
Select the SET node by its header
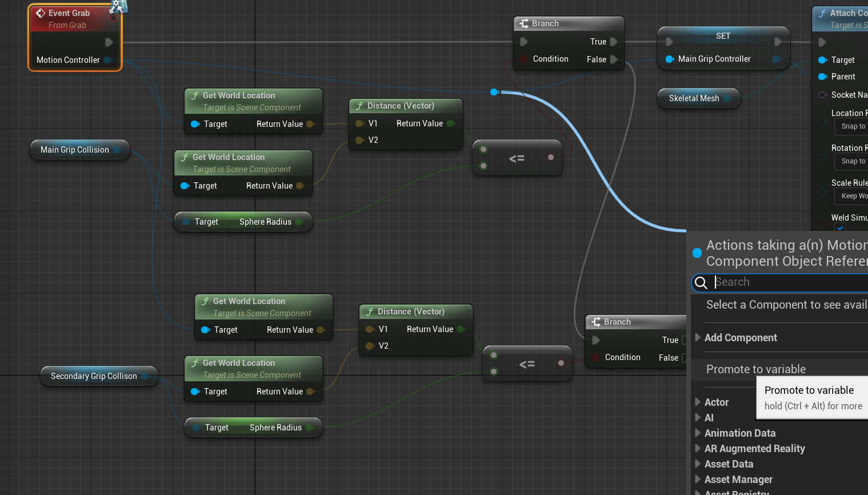[723, 35]
